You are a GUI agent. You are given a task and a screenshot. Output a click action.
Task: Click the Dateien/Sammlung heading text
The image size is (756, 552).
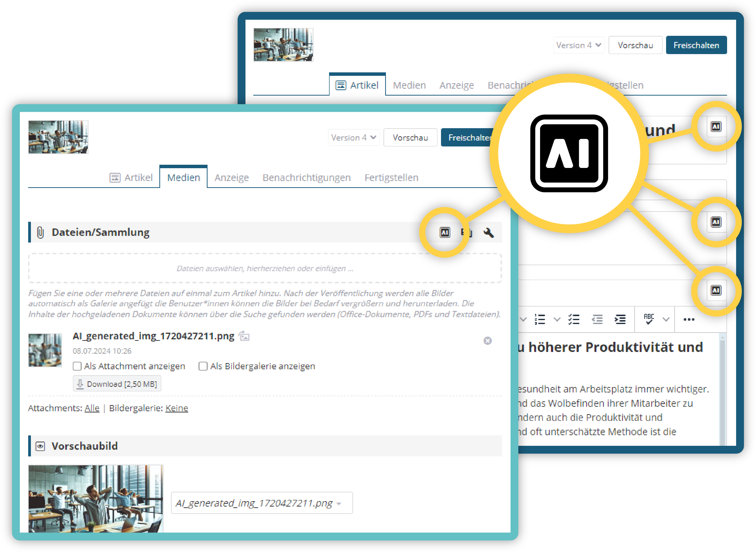pos(101,233)
